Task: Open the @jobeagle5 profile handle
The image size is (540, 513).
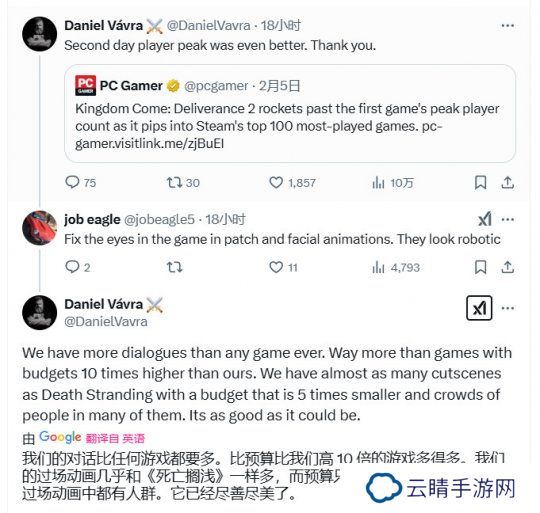Action: (159, 219)
